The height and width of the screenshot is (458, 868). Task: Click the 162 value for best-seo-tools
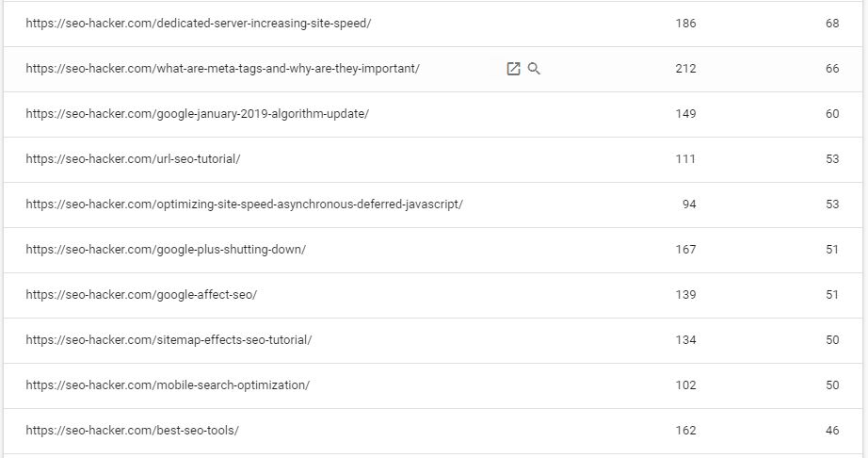685,431
